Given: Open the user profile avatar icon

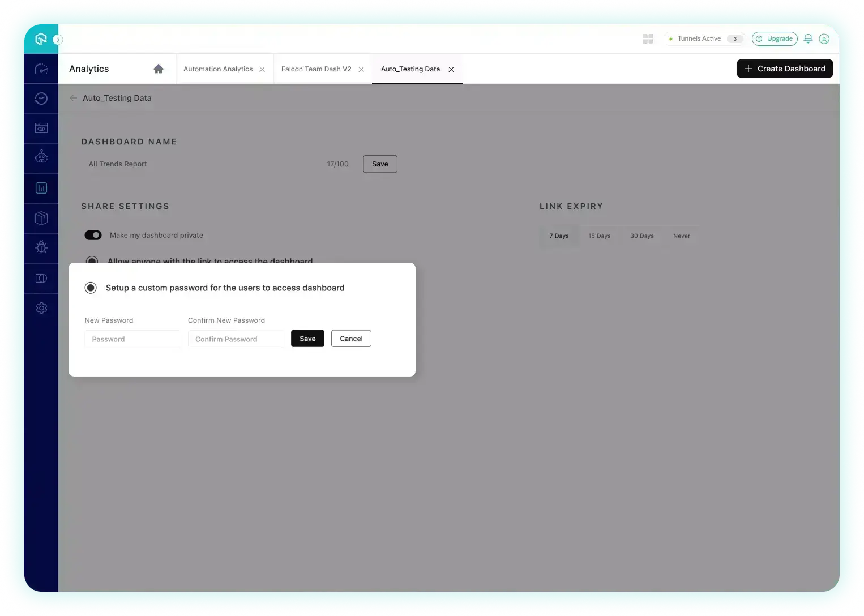Looking at the screenshot, I should coord(824,38).
